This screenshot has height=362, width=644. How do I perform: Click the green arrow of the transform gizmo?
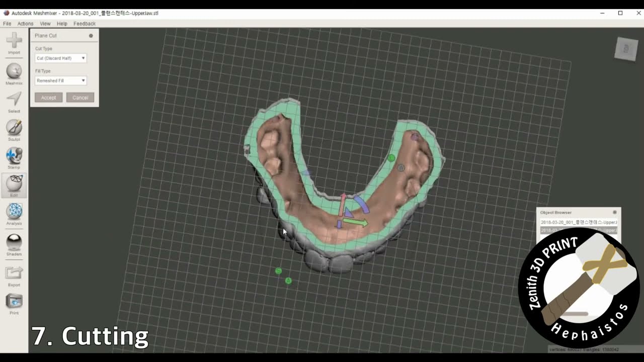coord(356,222)
